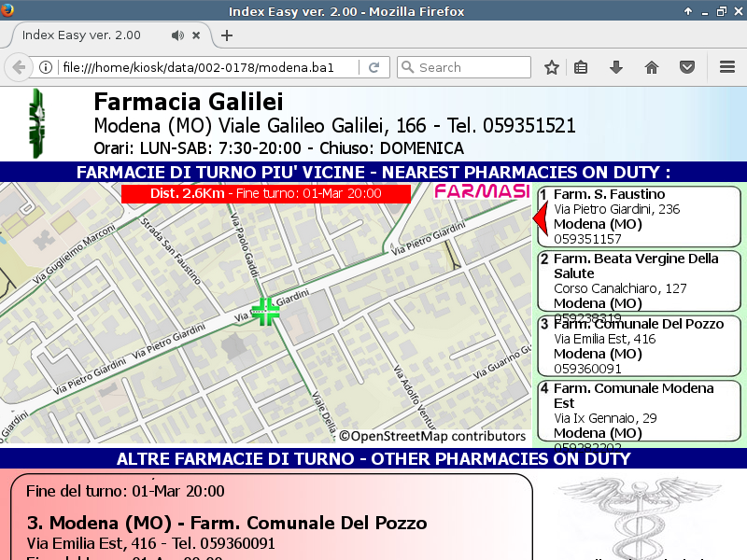Click the site information icon in address bar
The width and height of the screenshot is (747, 560).
coord(45,67)
